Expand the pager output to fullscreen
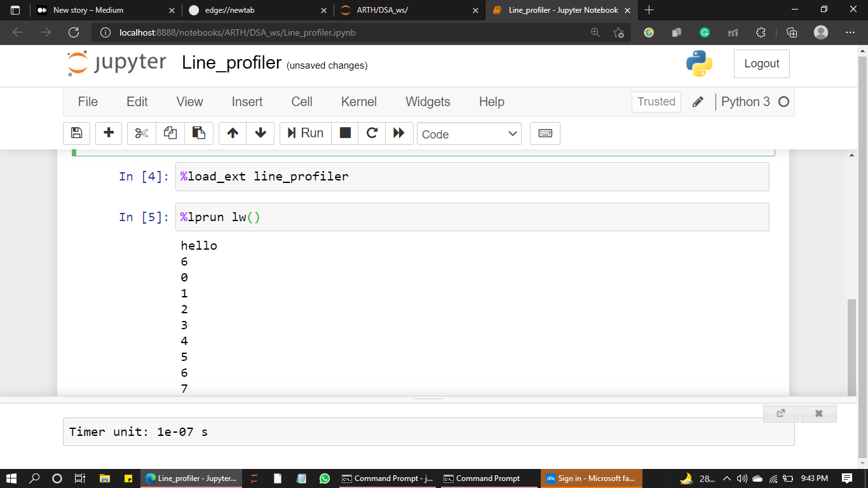The width and height of the screenshot is (868, 488). point(780,414)
